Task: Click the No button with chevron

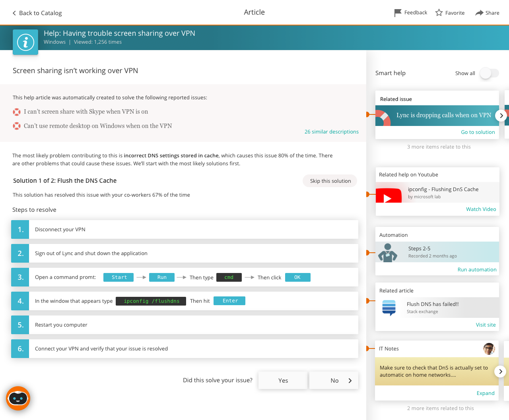Action: coord(334,380)
